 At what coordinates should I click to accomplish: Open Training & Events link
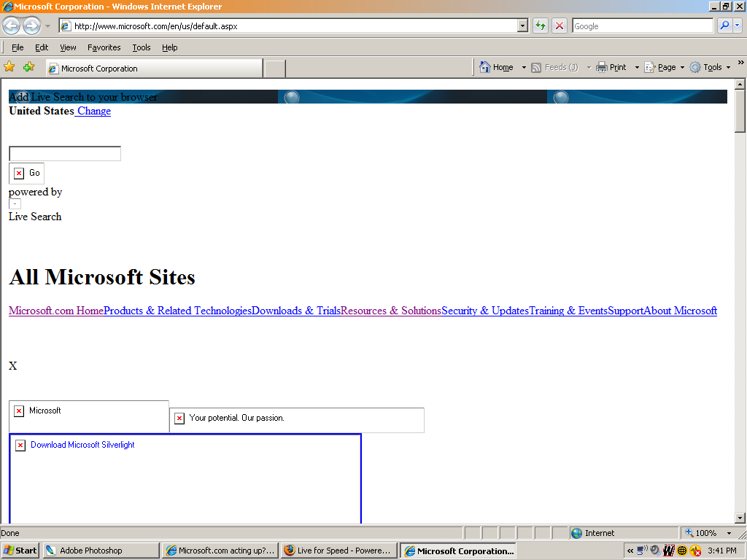click(x=568, y=311)
